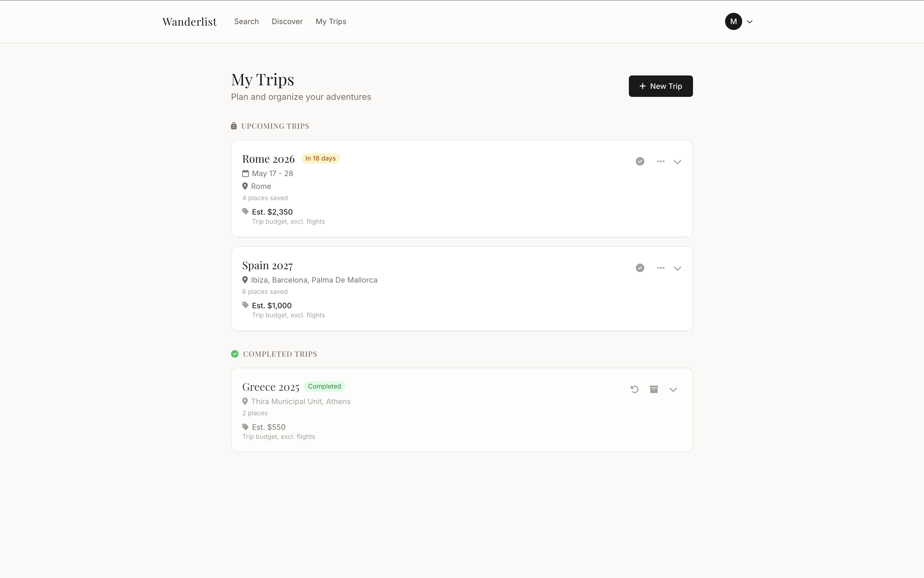
Task: Mark Rome 2026 trip as completed
Action: pyautogui.click(x=640, y=161)
